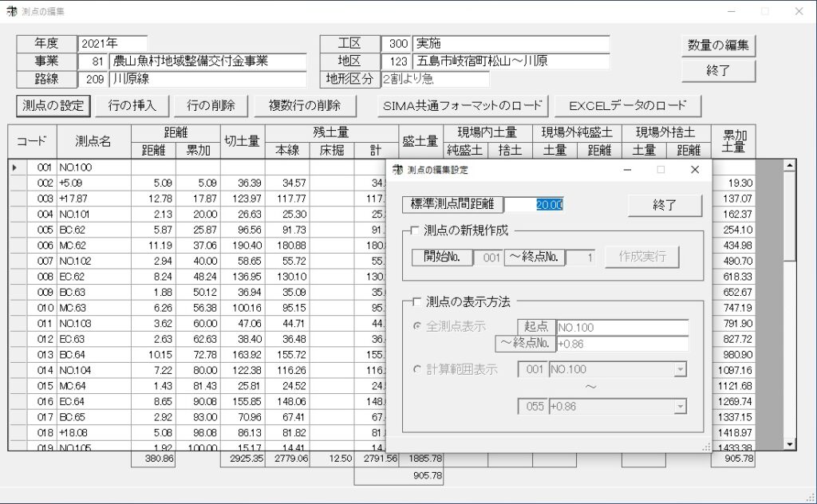Click the 累加土量 column header

pos(733,141)
